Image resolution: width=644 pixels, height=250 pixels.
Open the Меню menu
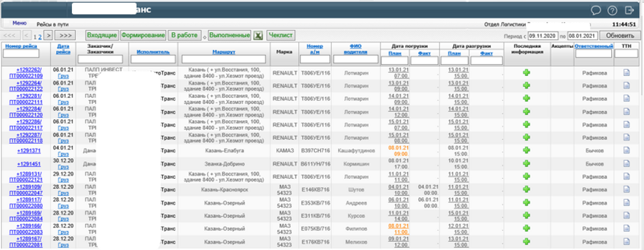19,23
